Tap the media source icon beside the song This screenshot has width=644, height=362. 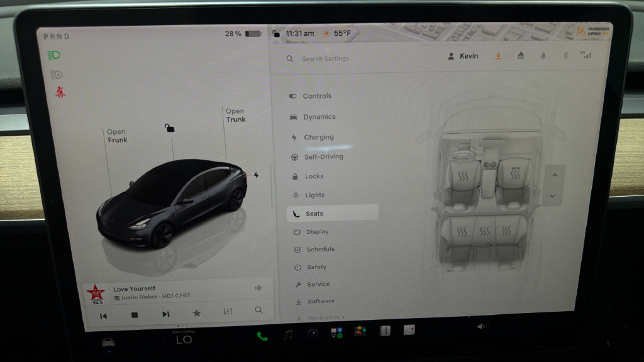[x=258, y=288]
